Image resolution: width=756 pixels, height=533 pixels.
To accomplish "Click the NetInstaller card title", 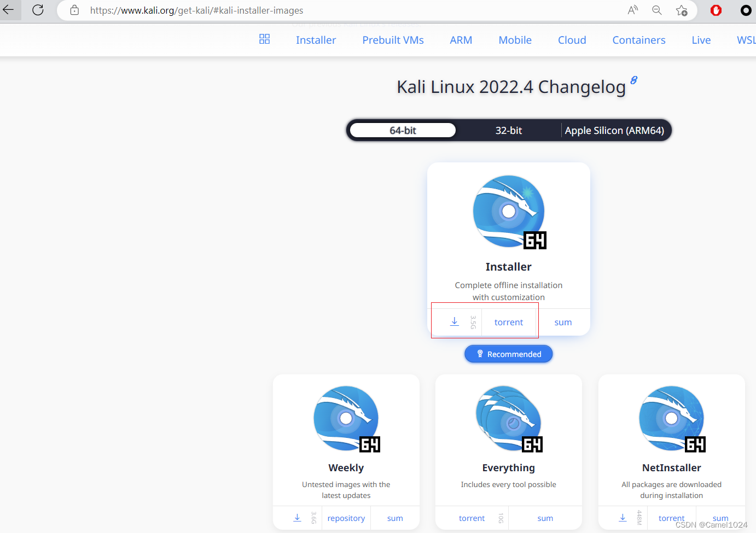I will click(x=672, y=467).
